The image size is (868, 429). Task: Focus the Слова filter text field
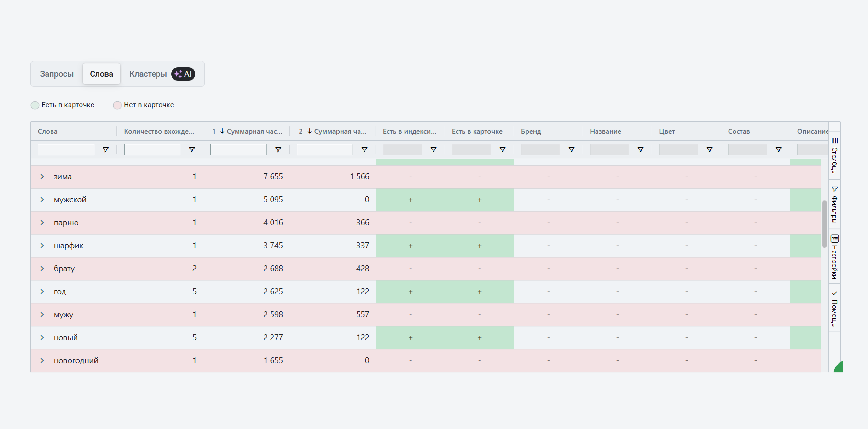coord(66,149)
